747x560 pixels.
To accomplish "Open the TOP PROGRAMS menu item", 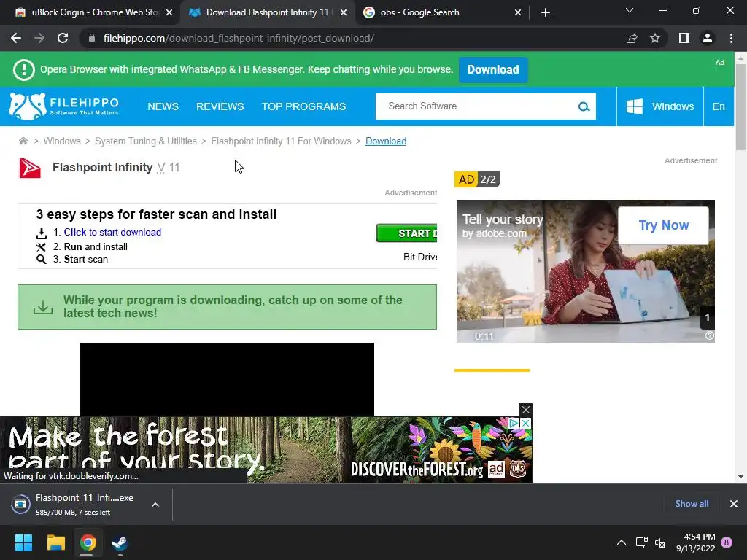I will click(303, 106).
